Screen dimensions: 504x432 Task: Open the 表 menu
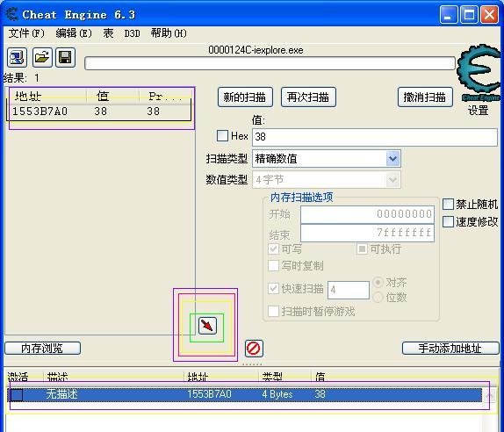[x=108, y=33]
